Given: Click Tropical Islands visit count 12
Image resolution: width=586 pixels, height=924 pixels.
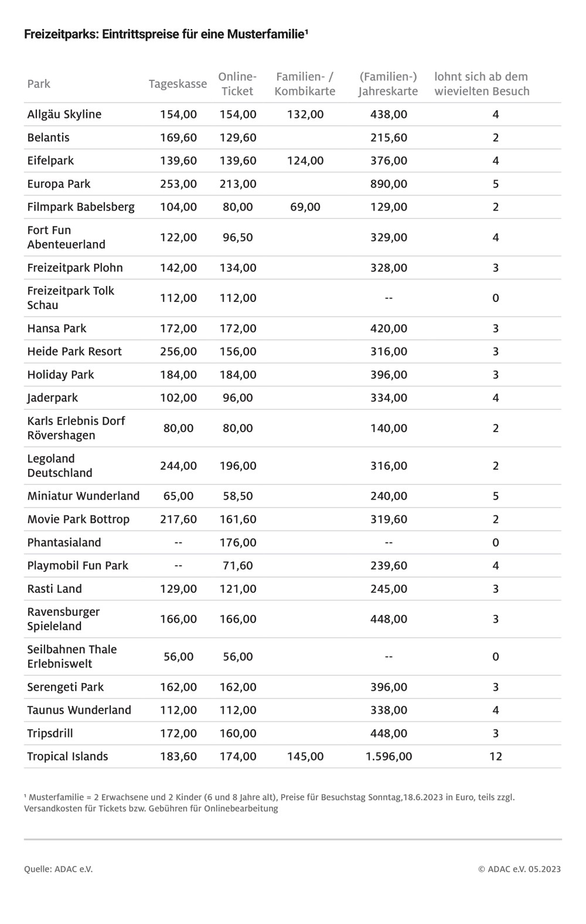Looking at the screenshot, I should point(496,757).
